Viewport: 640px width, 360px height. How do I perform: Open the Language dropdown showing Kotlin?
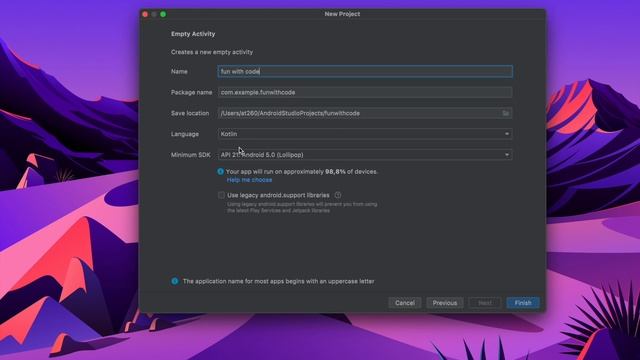coord(365,134)
